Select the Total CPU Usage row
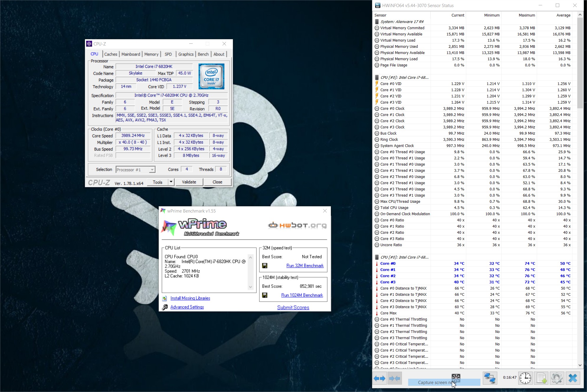This screenshot has height=392, width=587. coord(473,208)
